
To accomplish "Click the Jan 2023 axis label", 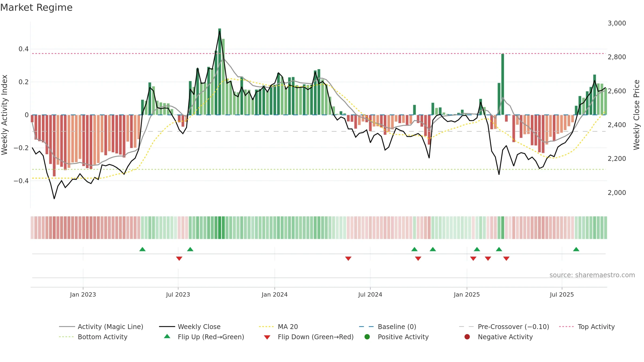I will click(x=83, y=294).
